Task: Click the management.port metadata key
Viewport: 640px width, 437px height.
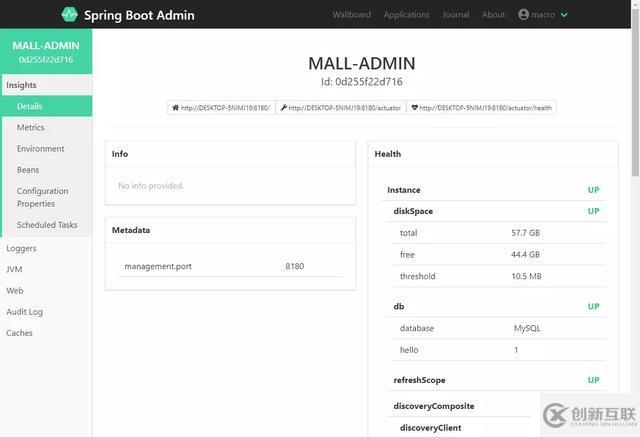Action: 158,266
